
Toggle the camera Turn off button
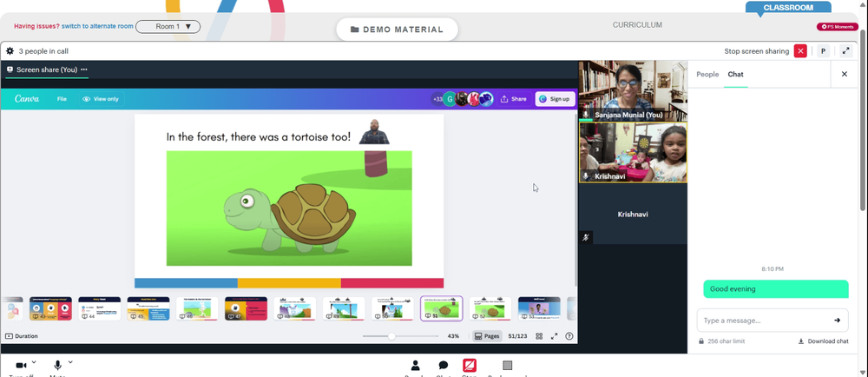pyautogui.click(x=21, y=367)
